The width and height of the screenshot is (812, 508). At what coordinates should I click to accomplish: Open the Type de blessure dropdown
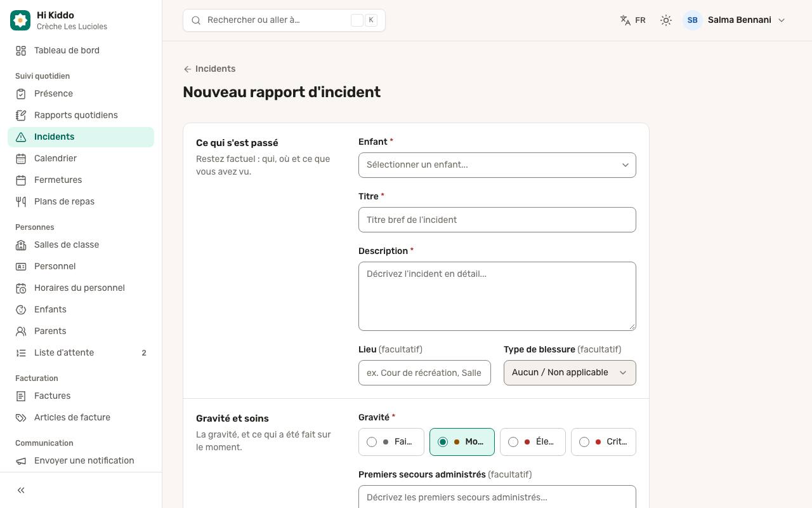pos(570,373)
